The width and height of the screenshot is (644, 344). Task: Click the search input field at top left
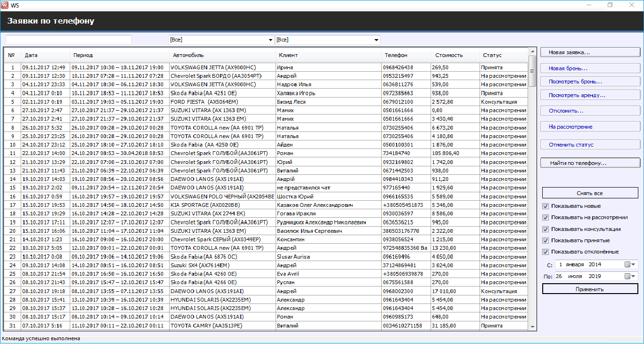pyautogui.click(x=69, y=40)
